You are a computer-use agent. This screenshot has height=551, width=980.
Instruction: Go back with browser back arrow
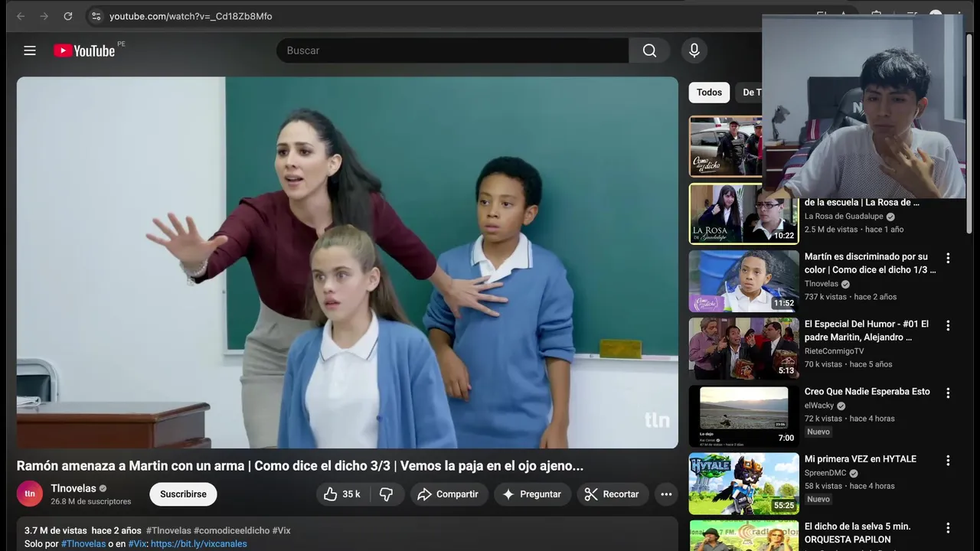[21, 16]
